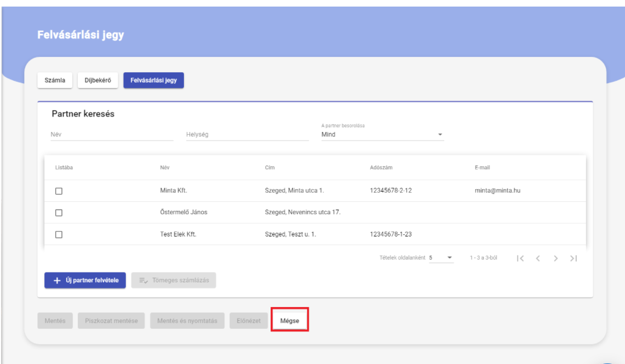This screenshot has height=364, width=625.
Task: Click tax number 12345678-2-12
Action: [391, 190]
